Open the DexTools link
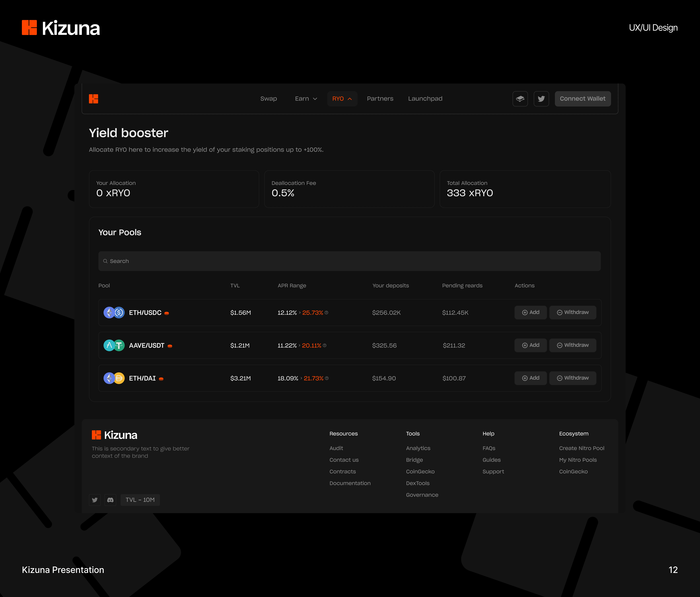 (418, 483)
